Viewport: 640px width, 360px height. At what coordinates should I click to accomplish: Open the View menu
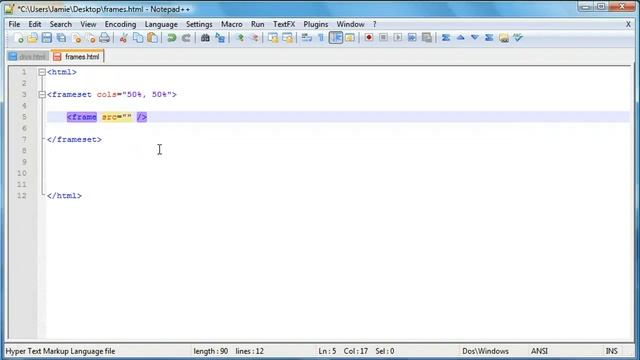(88, 24)
